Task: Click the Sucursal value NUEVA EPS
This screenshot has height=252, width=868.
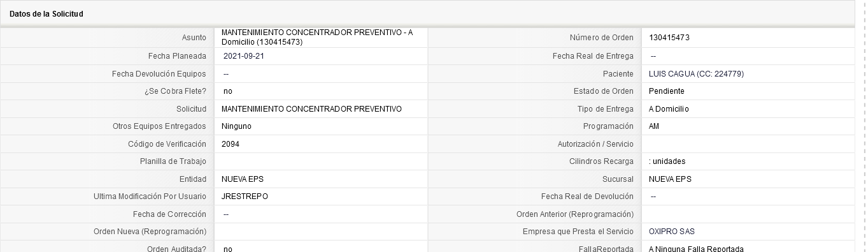Action: click(670, 179)
